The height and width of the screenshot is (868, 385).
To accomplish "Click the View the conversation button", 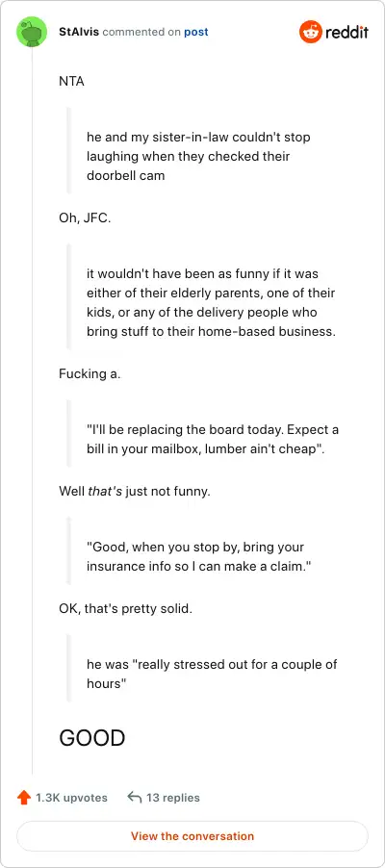I will (x=192, y=836).
